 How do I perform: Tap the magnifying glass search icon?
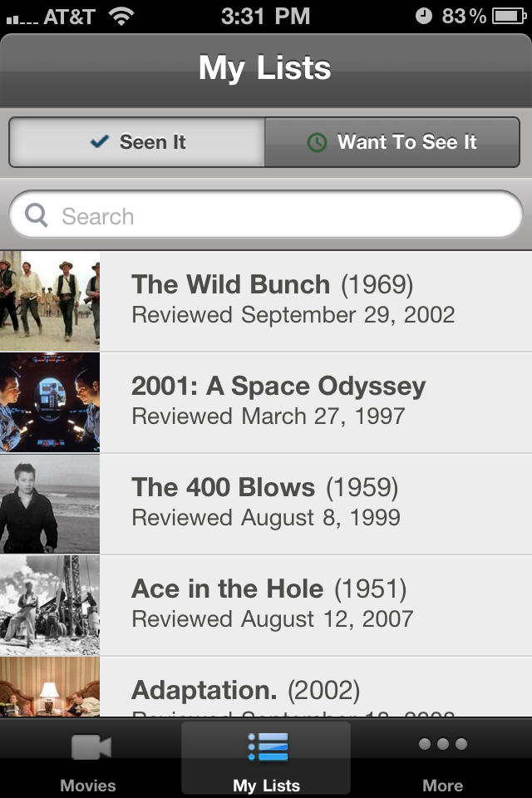[x=37, y=216]
